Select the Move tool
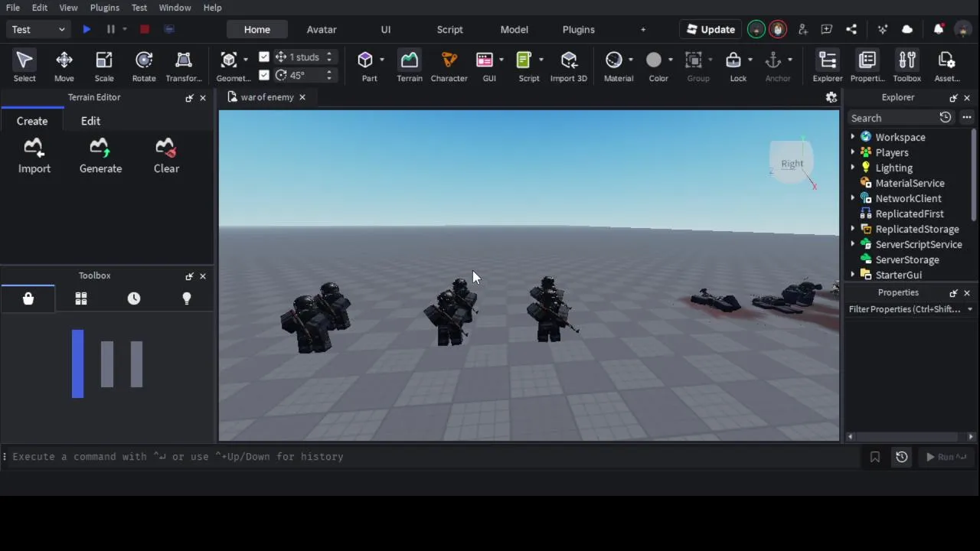 click(64, 66)
